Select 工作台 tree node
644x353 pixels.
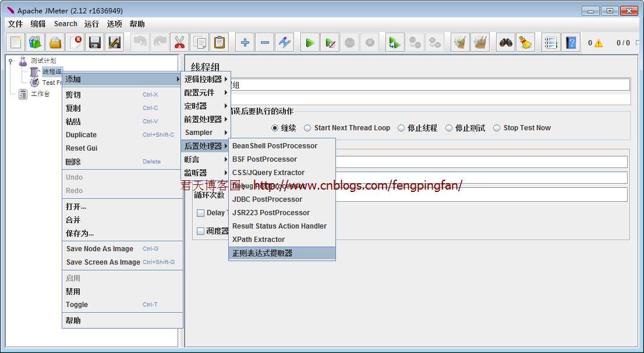[x=40, y=94]
